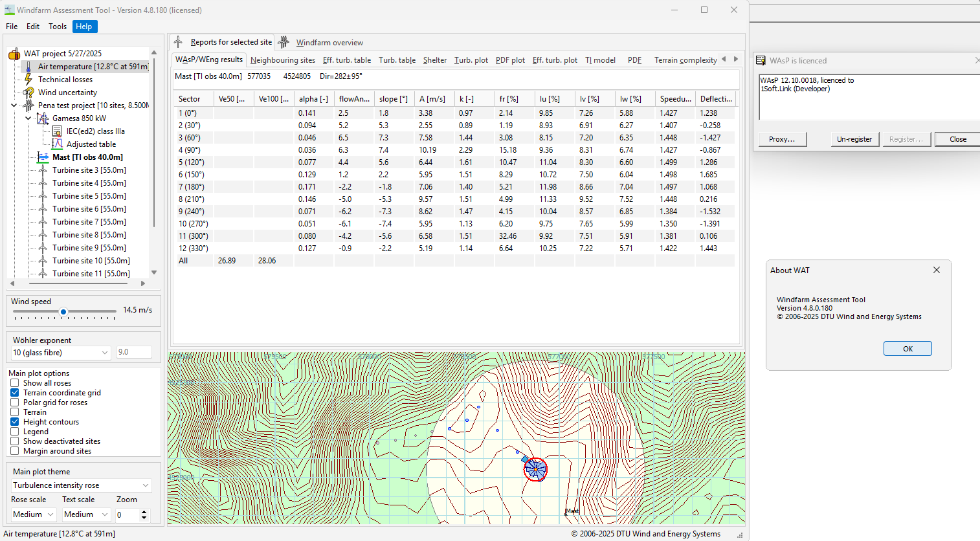
Task: Uncheck the Height contours option
Action: pyautogui.click(x=14, y=422)
